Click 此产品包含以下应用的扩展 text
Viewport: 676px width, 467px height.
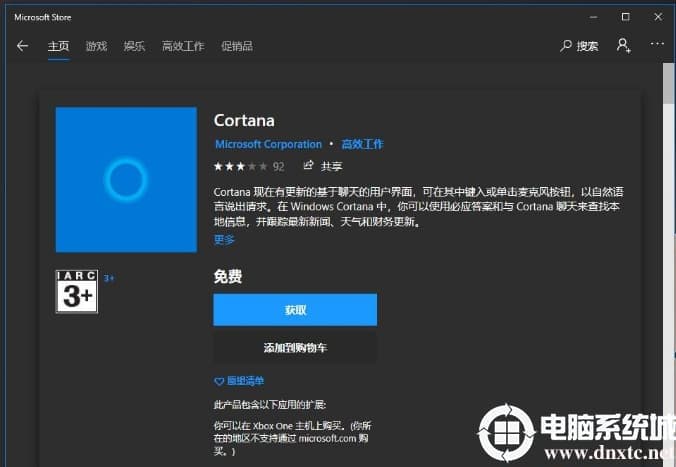pyautogui.click(x=270, y=404)
